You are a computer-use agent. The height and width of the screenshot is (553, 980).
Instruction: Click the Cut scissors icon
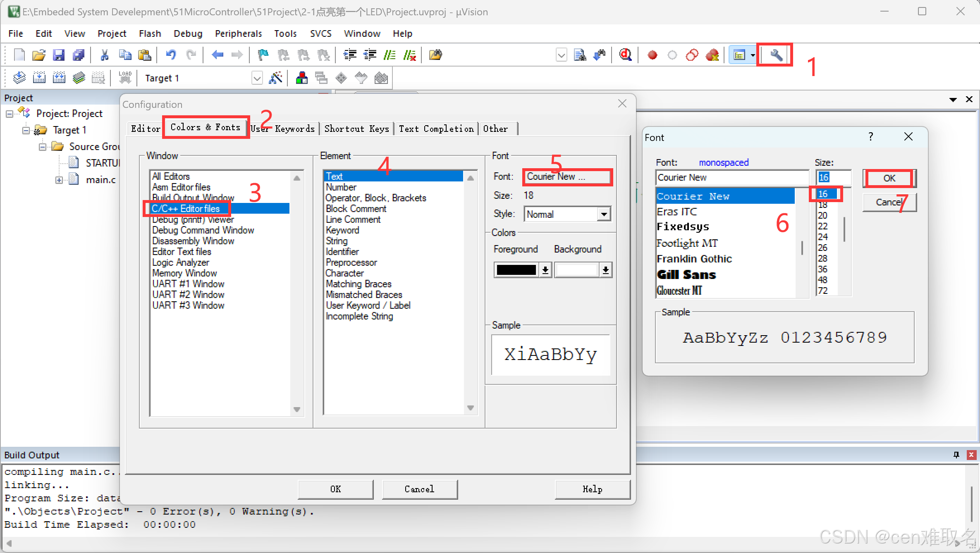pyautogui.click(x=104, y=55)
